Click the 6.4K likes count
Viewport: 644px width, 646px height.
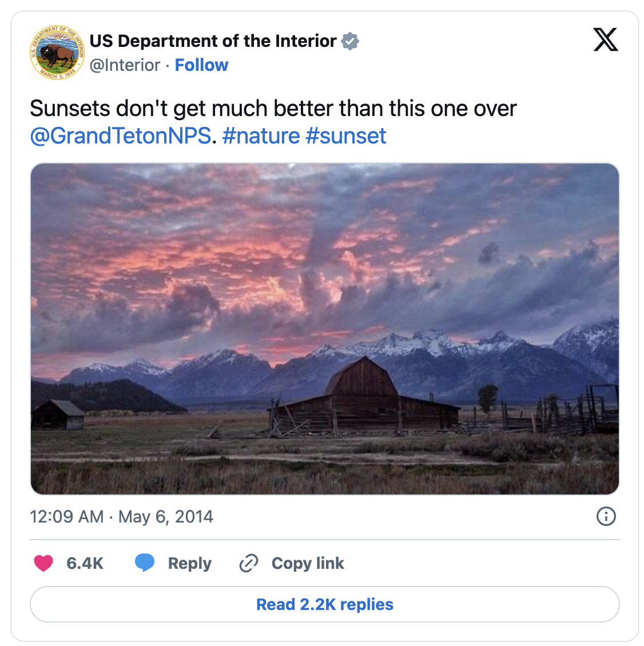[85, 563]
